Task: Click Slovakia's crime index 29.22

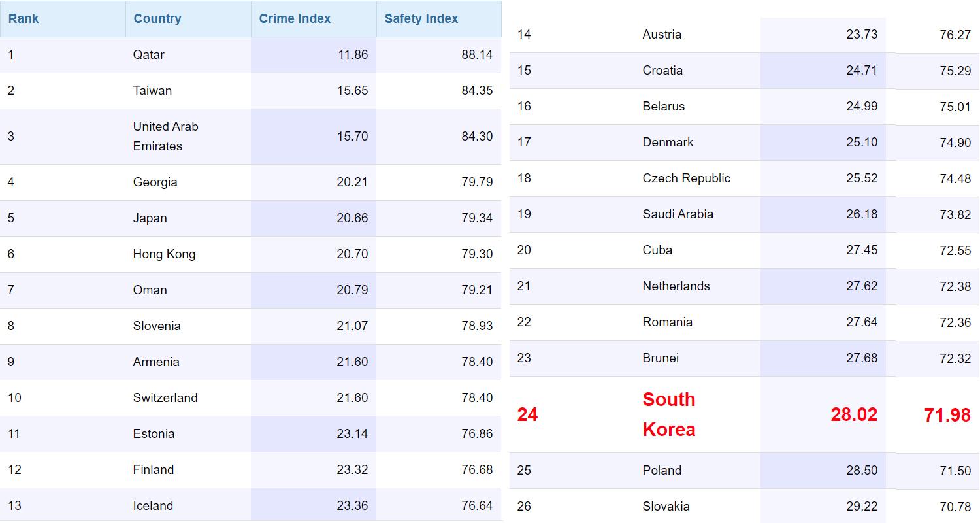Action: coord(862,507)
